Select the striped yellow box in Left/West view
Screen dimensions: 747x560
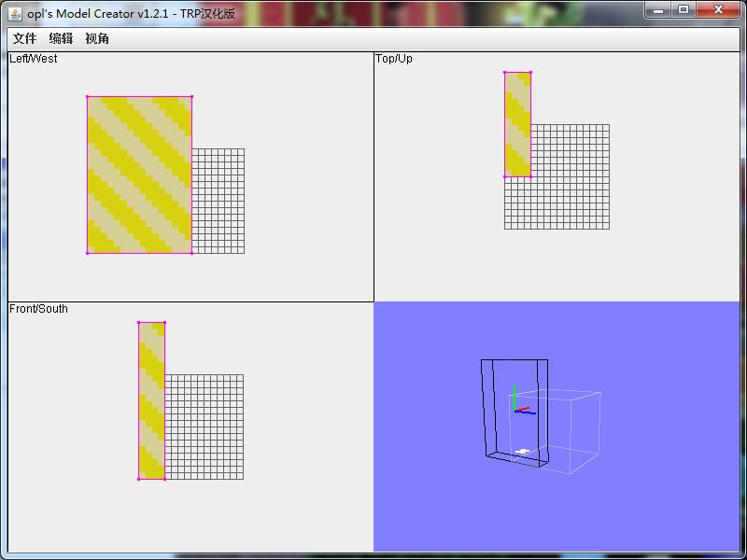[140, 175]
